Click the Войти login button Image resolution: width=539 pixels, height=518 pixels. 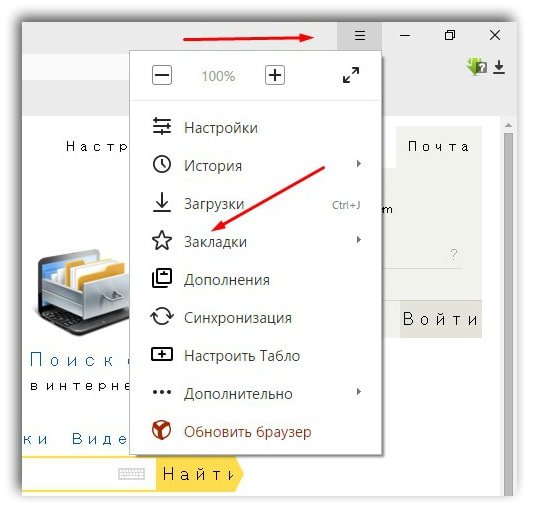coord(441,319)
